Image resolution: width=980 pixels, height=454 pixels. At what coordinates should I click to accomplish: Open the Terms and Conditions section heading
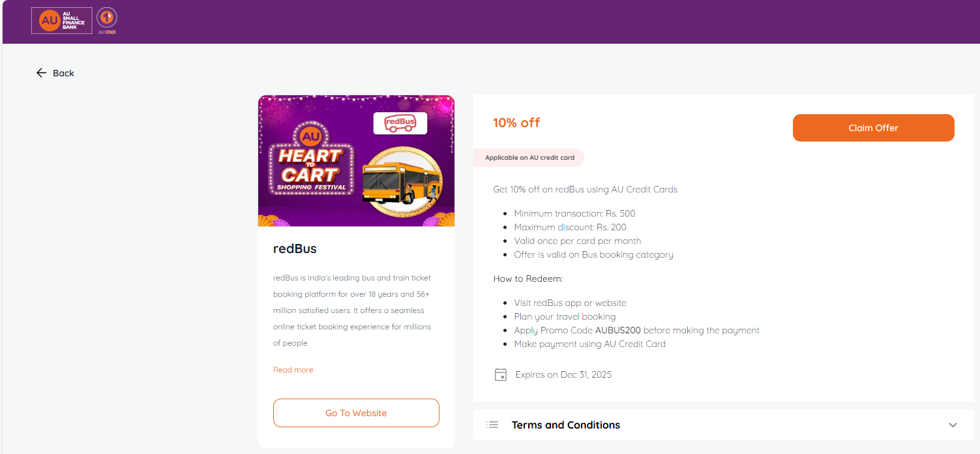(565, 425)
